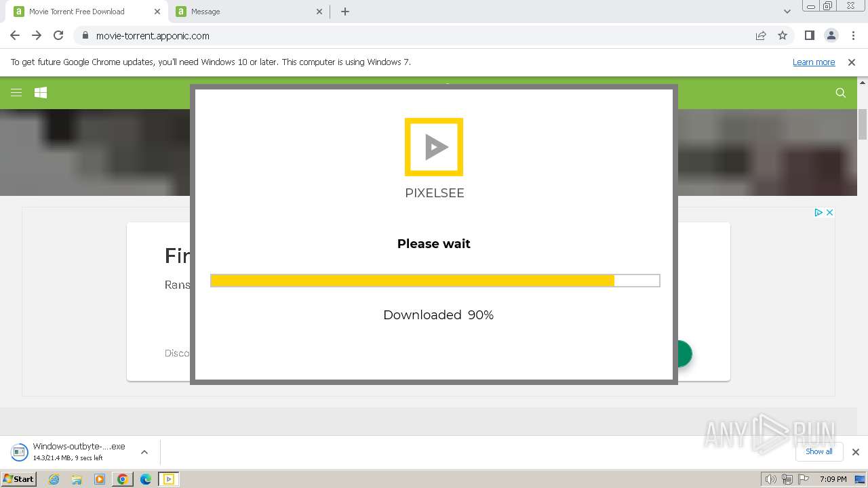Follow the Learn more link
Viewport: 868px width, 488px height.
814,62
